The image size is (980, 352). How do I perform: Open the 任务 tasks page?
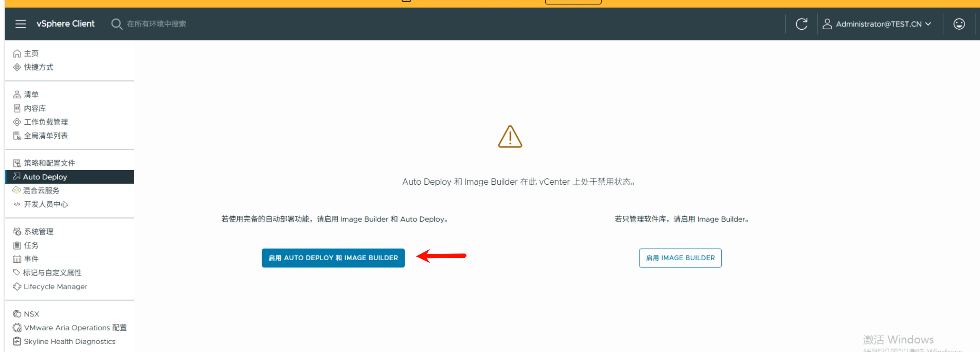click(x=31, y=245)
